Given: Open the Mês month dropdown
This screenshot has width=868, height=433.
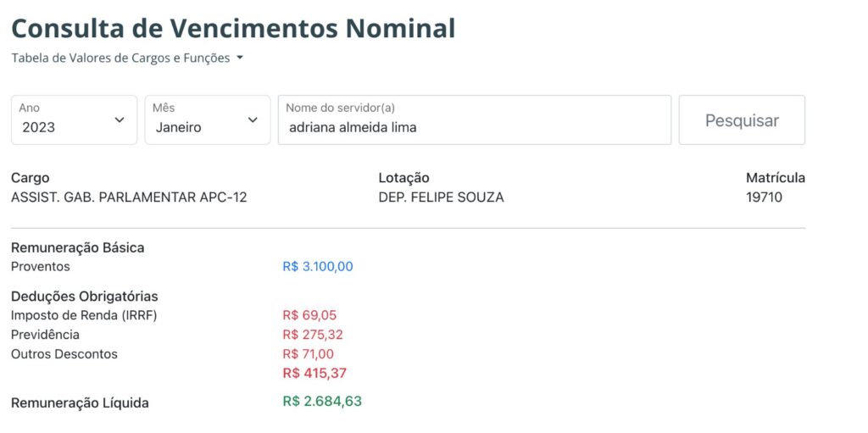Looking at the screenshot, I should click(208, 120).
